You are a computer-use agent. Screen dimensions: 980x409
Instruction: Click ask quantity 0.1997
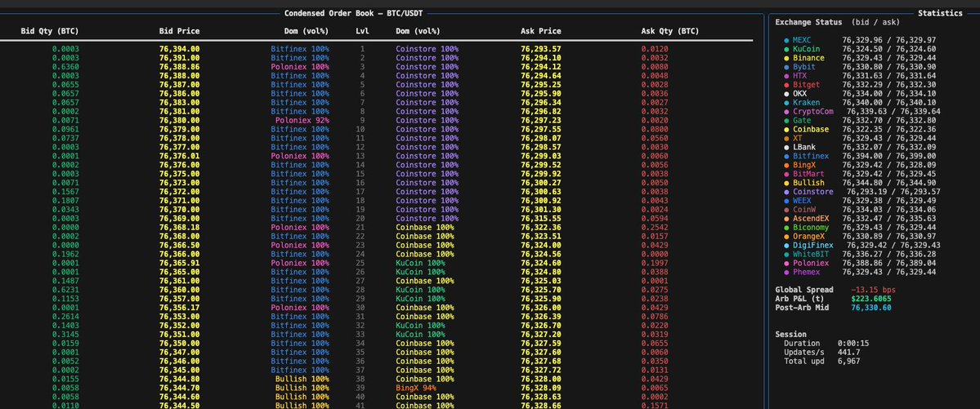pos(655,264)
